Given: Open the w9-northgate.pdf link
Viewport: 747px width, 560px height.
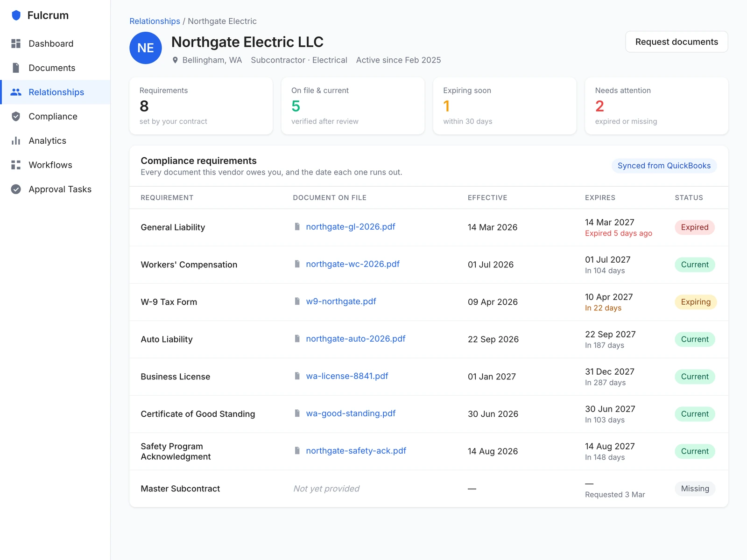Looking at the screenshot, I should click(x=341, y=301).
